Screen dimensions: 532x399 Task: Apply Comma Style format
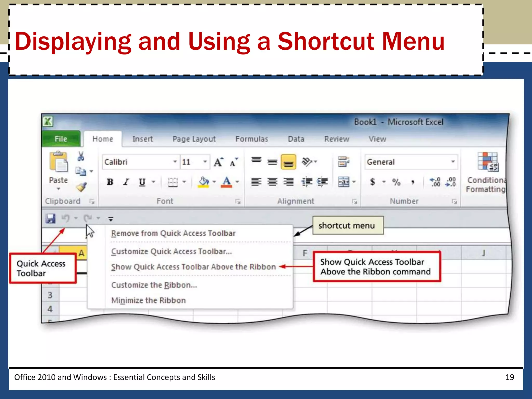coord(413,182)
